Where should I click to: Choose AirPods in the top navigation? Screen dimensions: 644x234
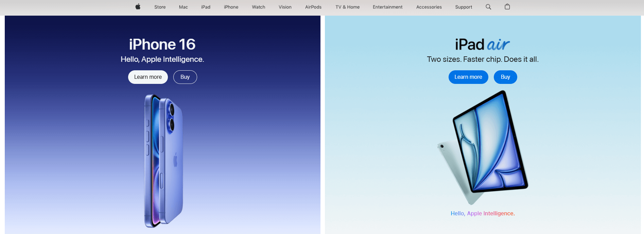pos(313,7)
